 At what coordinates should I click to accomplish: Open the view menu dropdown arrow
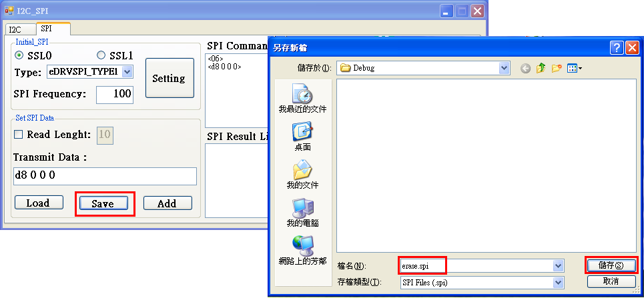[x=581, y=69]
